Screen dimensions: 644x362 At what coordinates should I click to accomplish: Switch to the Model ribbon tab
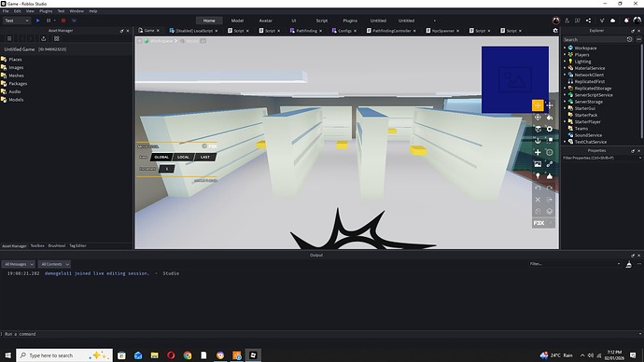(237, 21)
